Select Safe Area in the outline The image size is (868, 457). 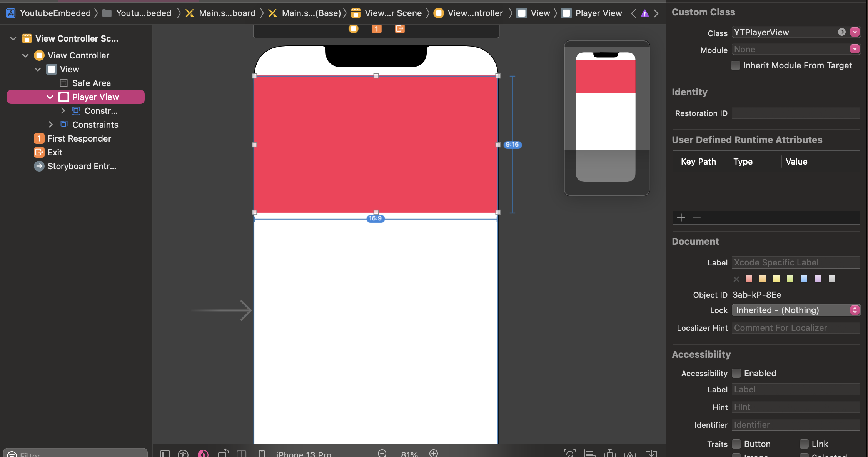coord(91,83)
